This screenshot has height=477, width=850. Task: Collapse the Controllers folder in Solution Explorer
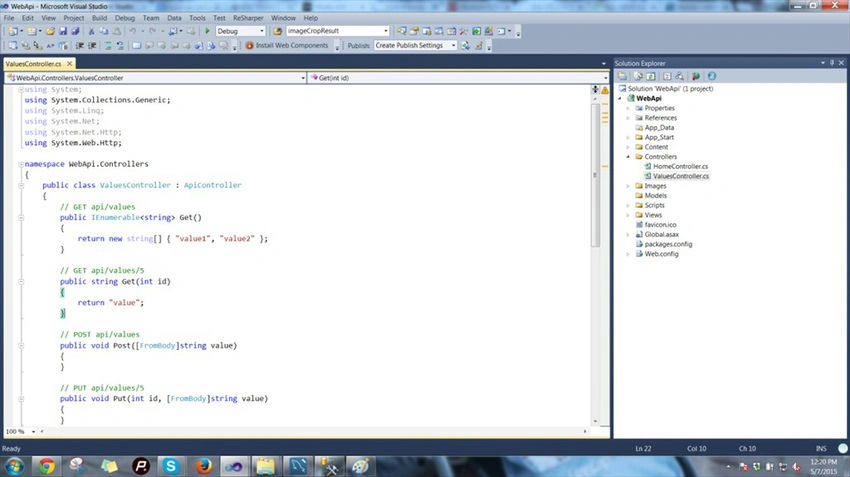click(628, 157)
